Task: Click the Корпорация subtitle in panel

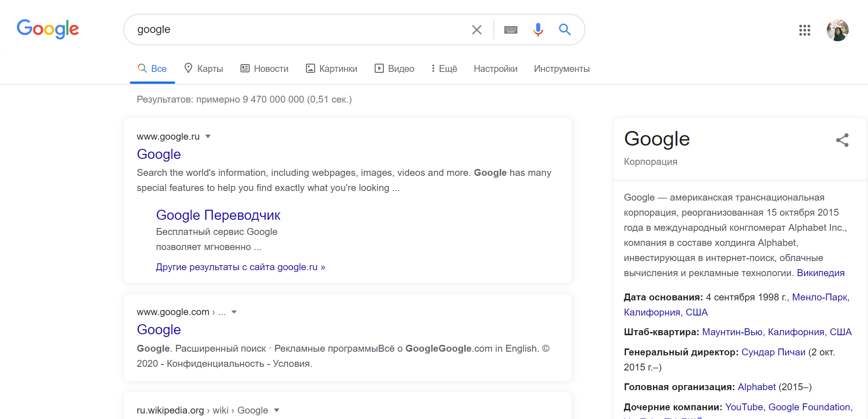Action: click(x=650, y=162)
